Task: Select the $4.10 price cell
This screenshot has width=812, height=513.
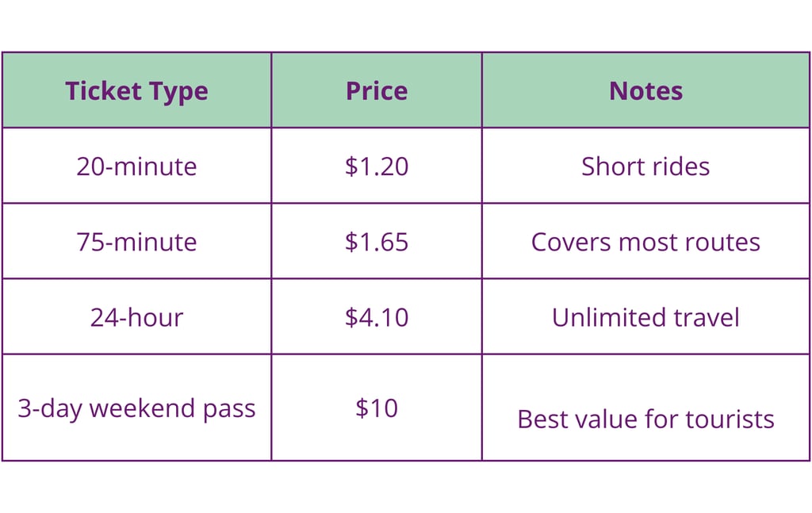Action: click(377, 317)
